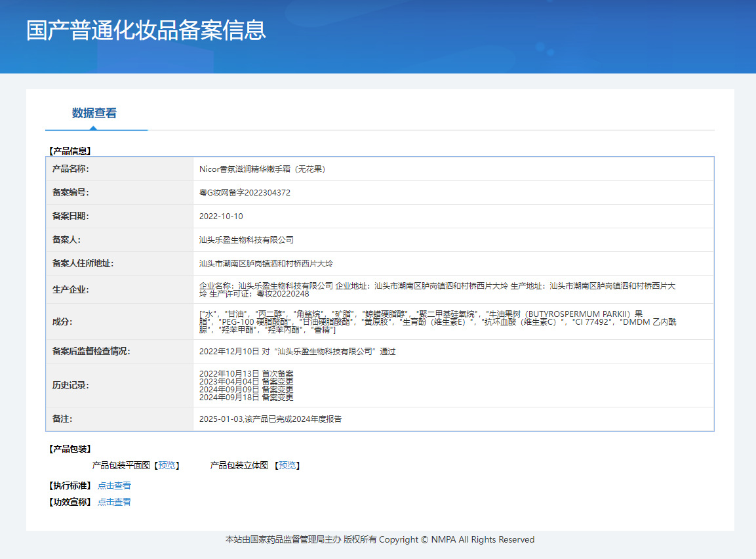
Task: Click the ingredient list in 成分 row
Action: point(438,321)
